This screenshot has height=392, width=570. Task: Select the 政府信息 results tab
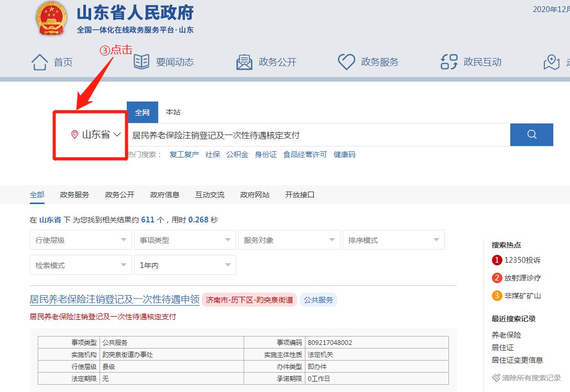point(165,195)
